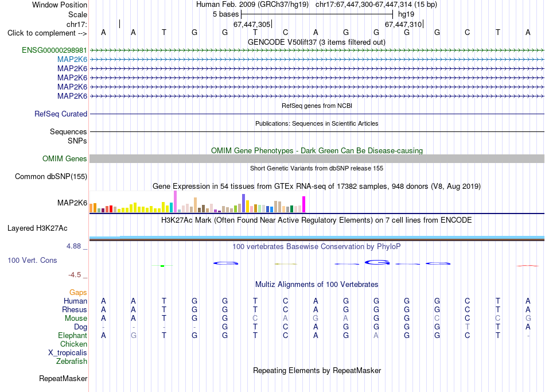This screenshot has width=545, height=392.
Task: Click the green mark in PhyloP track
Action: (162, 266)
